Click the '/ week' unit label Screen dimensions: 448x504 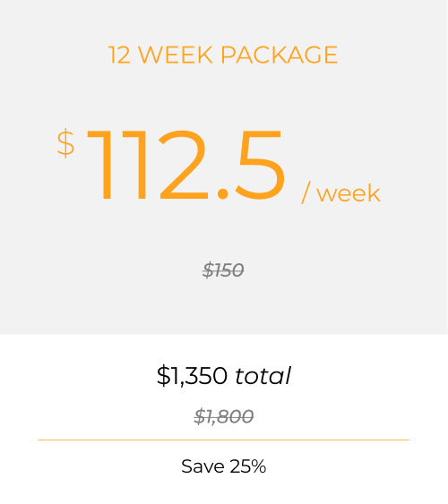coord(340,192)
